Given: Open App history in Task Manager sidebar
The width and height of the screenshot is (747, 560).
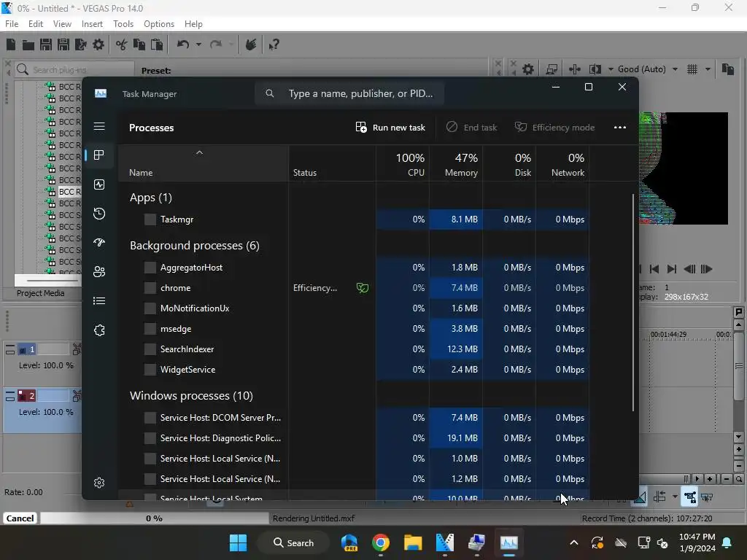Looking at the screenshot, I should coord(99,214).
